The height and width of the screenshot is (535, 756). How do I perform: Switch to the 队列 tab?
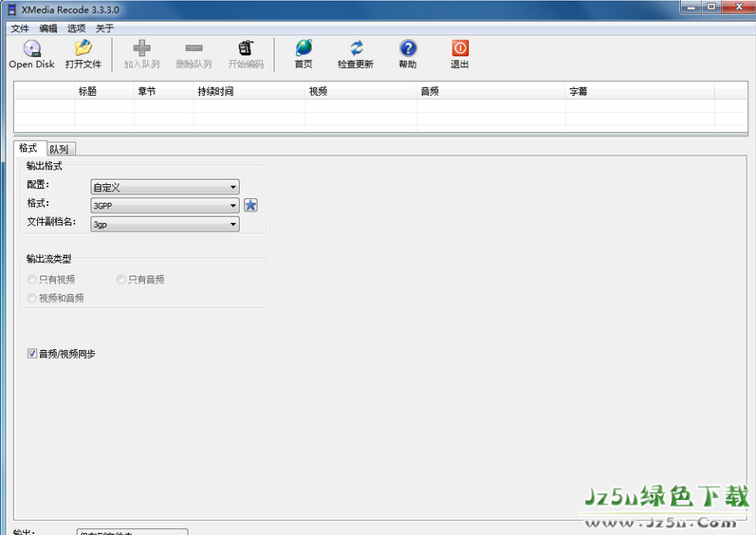tap(60, 150)
